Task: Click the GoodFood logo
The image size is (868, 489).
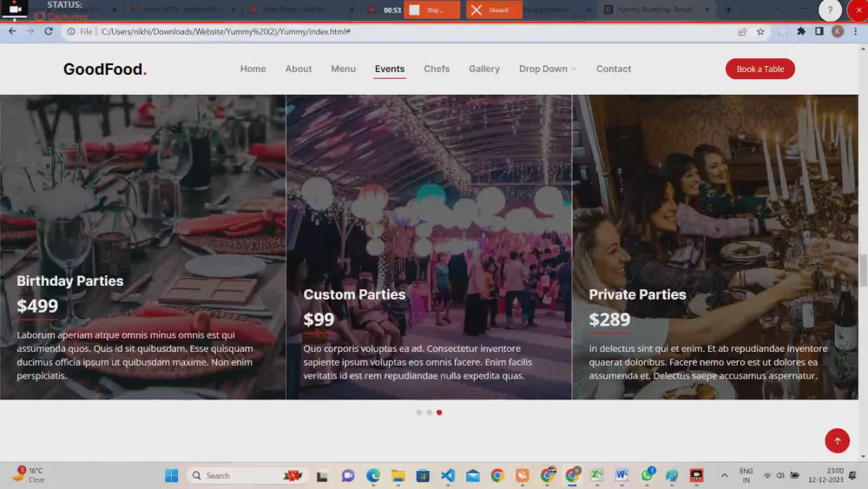Action: pyautogui.click(x=105, y=69)
